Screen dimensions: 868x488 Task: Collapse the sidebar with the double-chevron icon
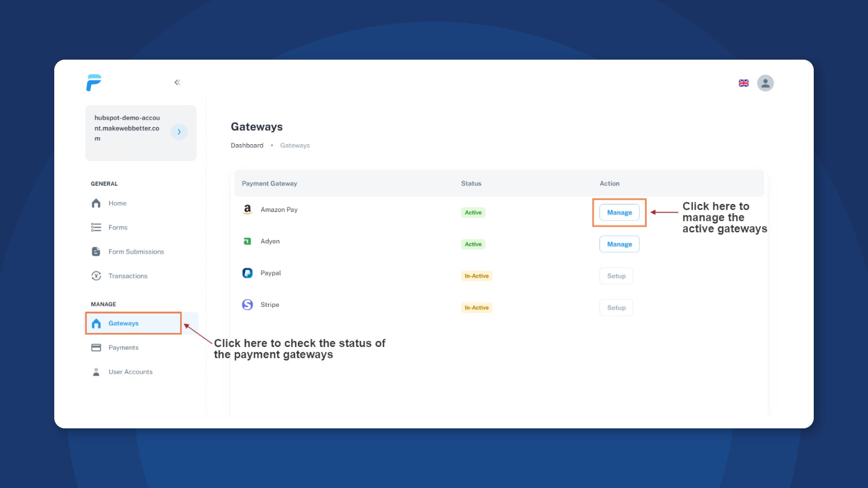pos(177,82)
